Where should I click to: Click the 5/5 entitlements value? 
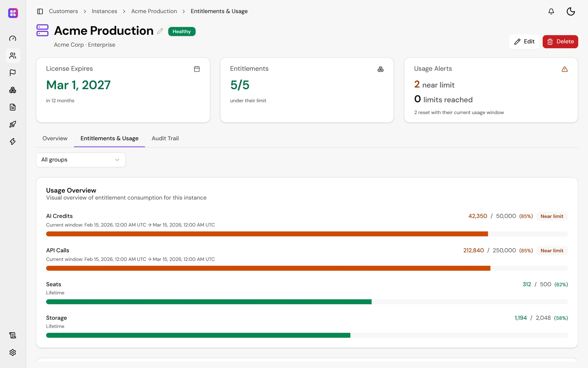click(240, 85)
